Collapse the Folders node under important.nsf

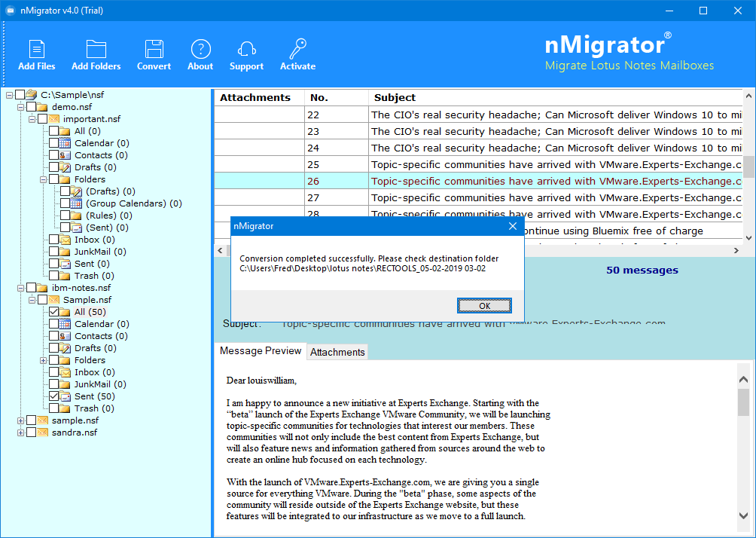click(x=43, y=179)
